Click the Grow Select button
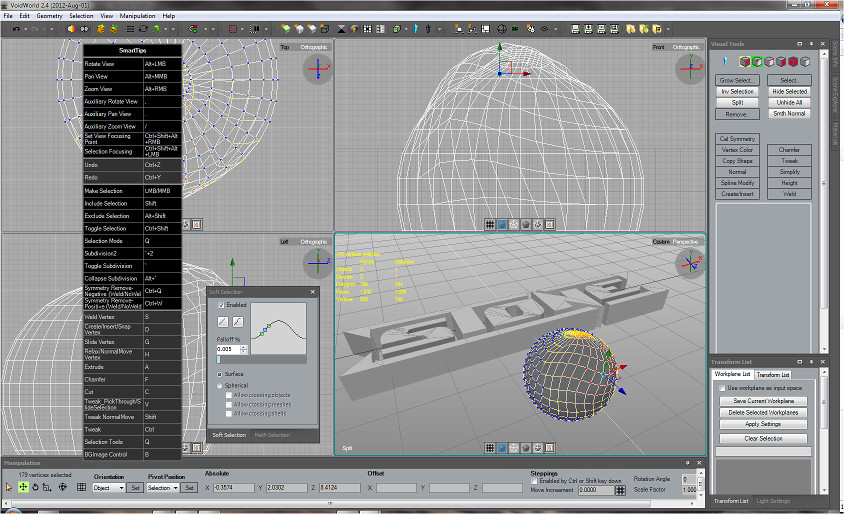Screen dimensions: 844x514 click(x=738, y=80)
